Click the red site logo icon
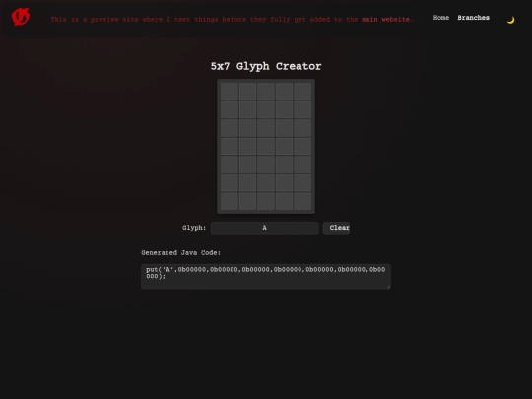Screen dimensions: 532x399 pyautogui.click(x=21, y=17)
